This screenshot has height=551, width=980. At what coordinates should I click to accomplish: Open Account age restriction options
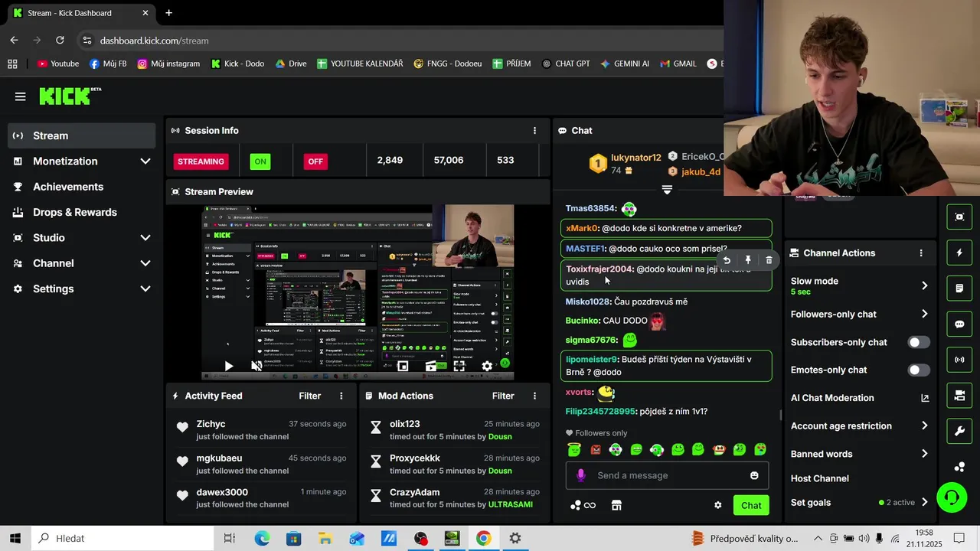tap(861, 426)
